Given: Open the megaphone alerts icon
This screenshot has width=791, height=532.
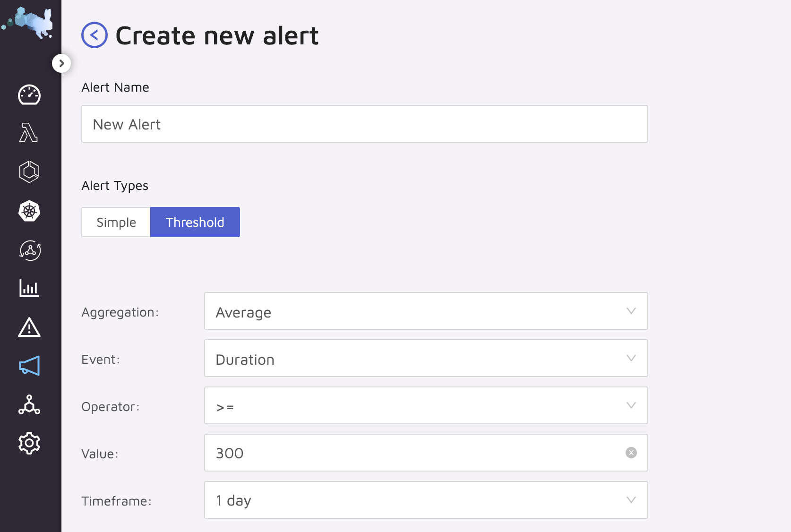Looking at the screenshot, I should click(29, 366).
